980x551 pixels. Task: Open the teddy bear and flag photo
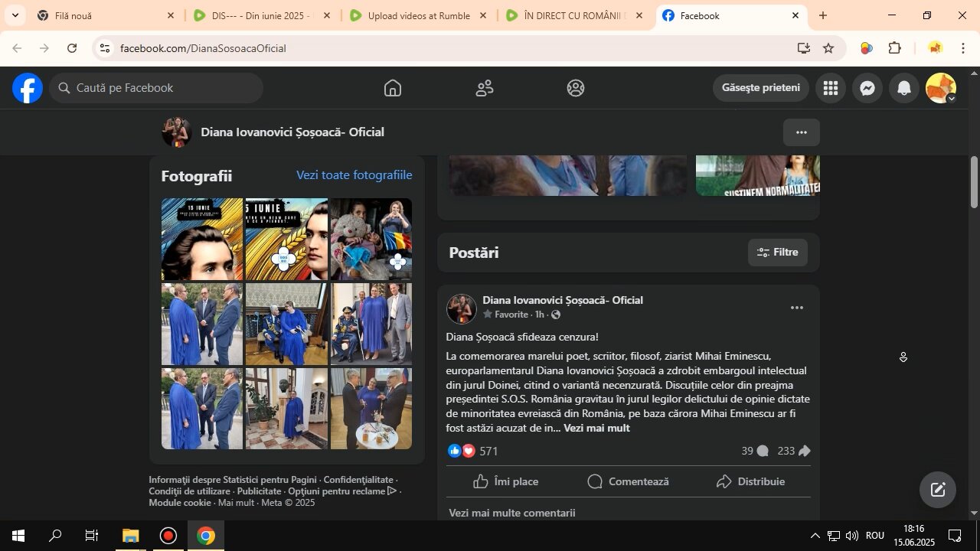tap(371, 240)
